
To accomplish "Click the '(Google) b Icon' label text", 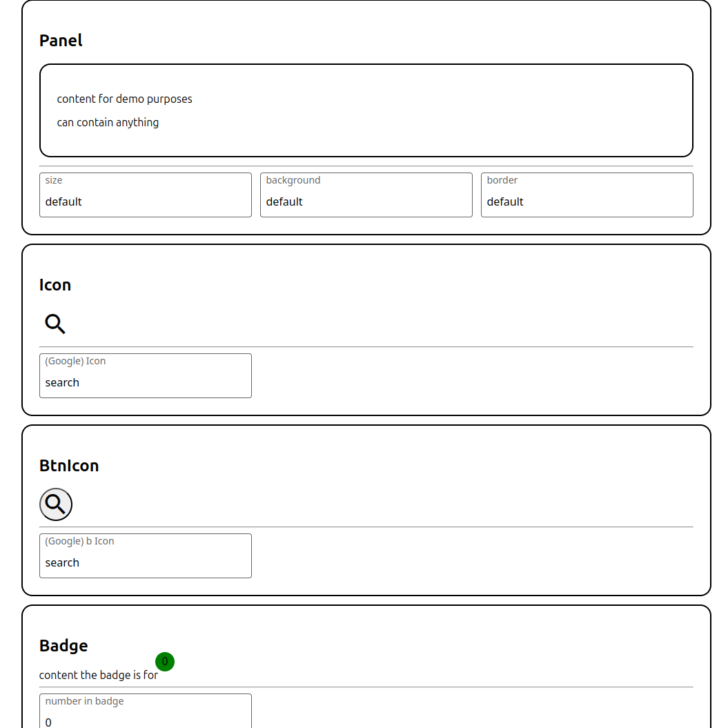I will pyautogui.click(x=79, y=541).
